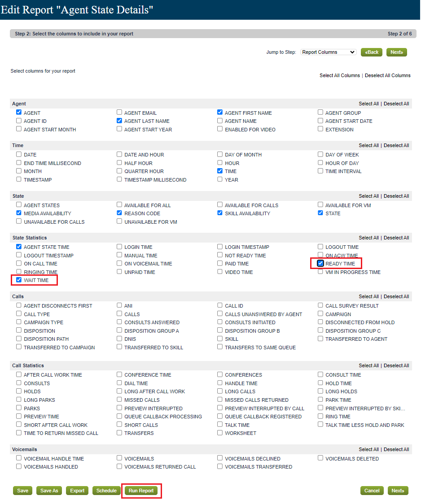Click the «Back button

click(371, 52)
